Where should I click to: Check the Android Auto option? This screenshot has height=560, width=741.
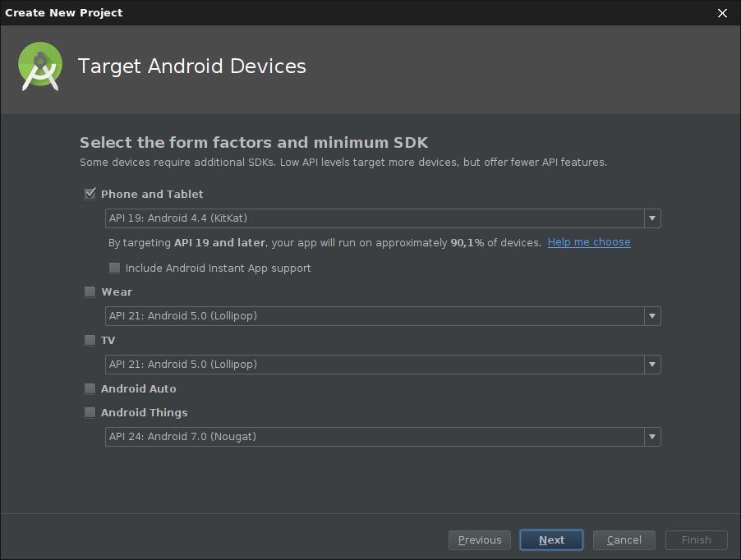(x=90, y=389)
